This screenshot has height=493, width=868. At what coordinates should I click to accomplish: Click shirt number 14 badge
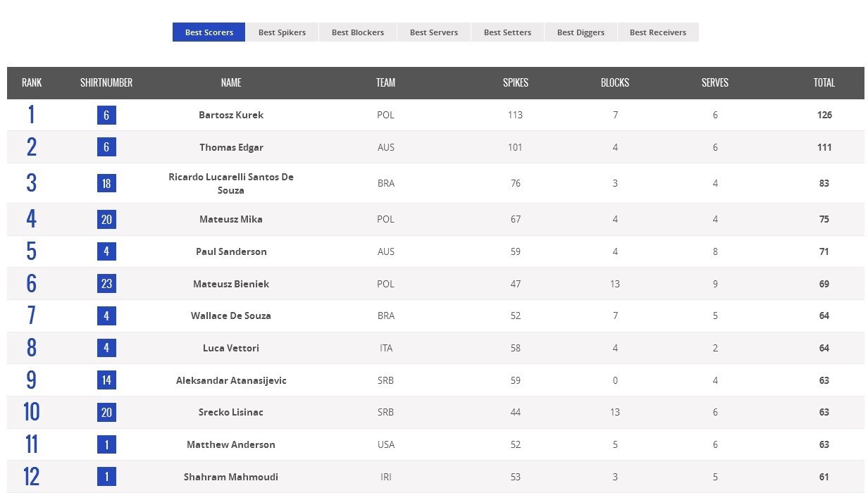(x=106, y=380)
